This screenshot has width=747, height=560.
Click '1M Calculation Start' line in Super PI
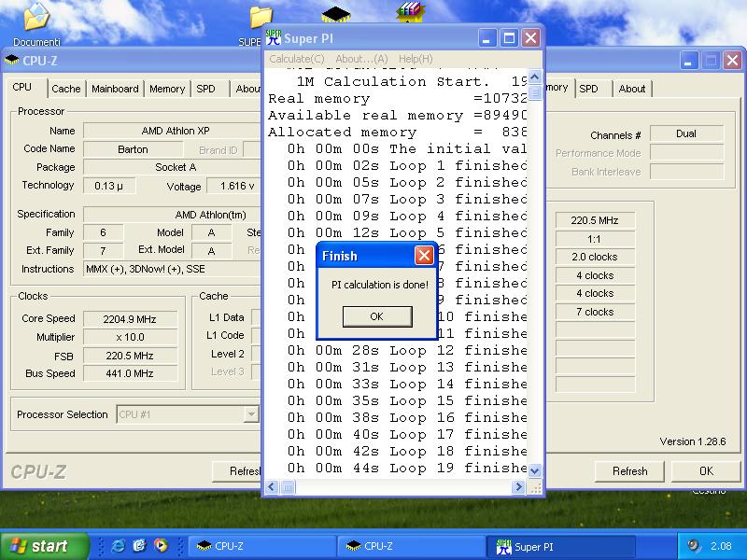[x=411, y=82]
